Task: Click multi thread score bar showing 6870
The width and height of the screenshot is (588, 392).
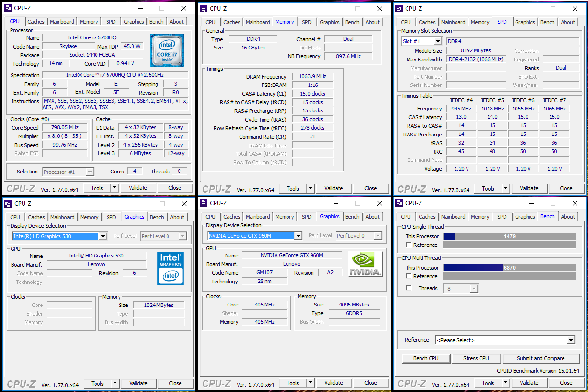Action: (509, 268)
